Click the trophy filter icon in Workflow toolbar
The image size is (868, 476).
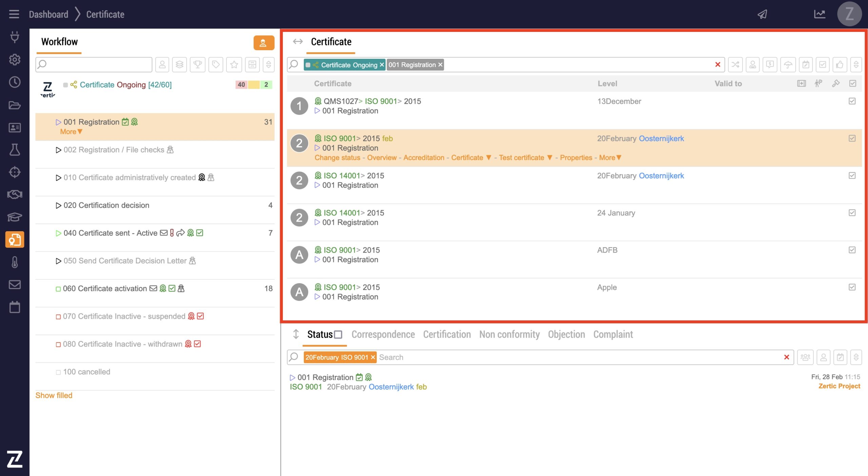pyautogui.click(x=198, y=64)
